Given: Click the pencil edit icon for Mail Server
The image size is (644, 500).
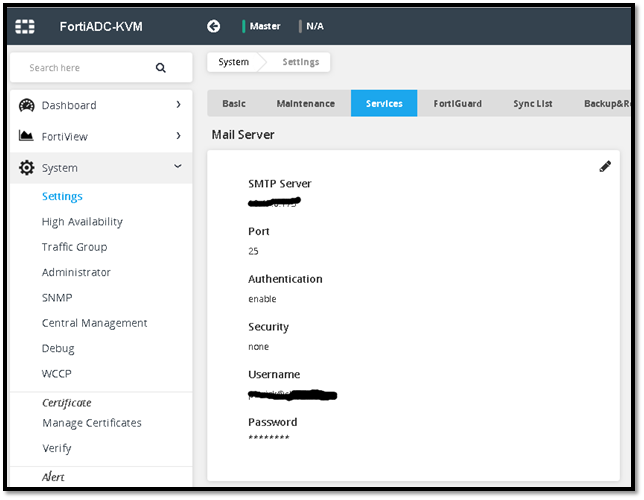Looking at the screenshot, I should (605, 167).
